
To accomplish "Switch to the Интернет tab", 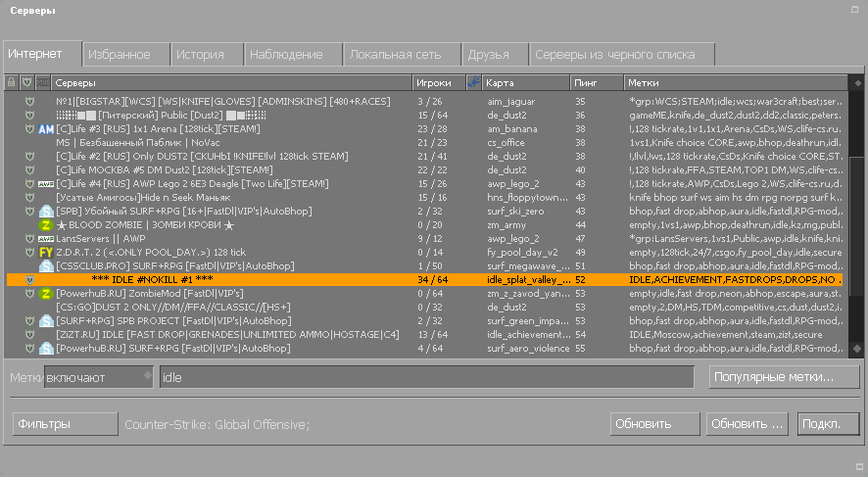I will (42, 54).
